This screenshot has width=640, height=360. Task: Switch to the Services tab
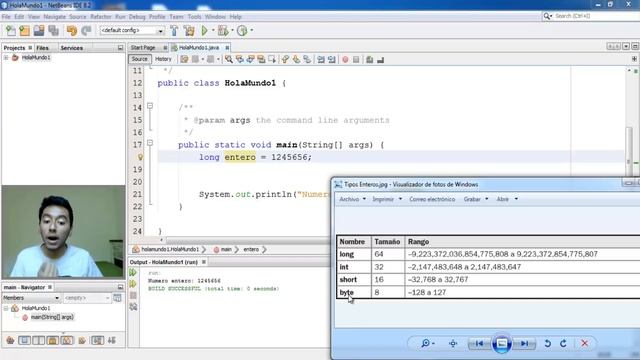click(72, 48)
